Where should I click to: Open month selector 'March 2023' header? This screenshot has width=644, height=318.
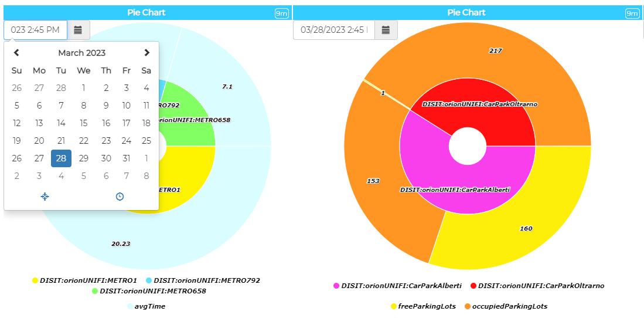pos(81,53)
